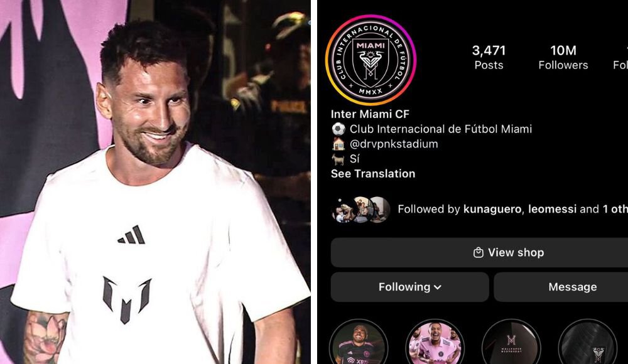Toggle the Following button

click(x=409, y=287)
